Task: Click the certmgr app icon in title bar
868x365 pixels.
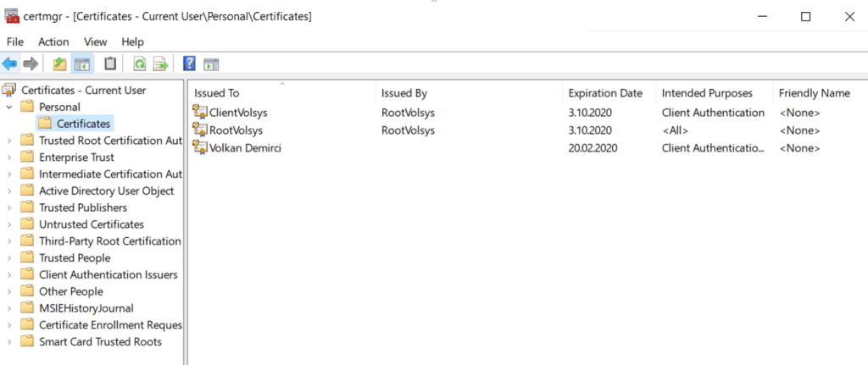Action: point(13,17)
